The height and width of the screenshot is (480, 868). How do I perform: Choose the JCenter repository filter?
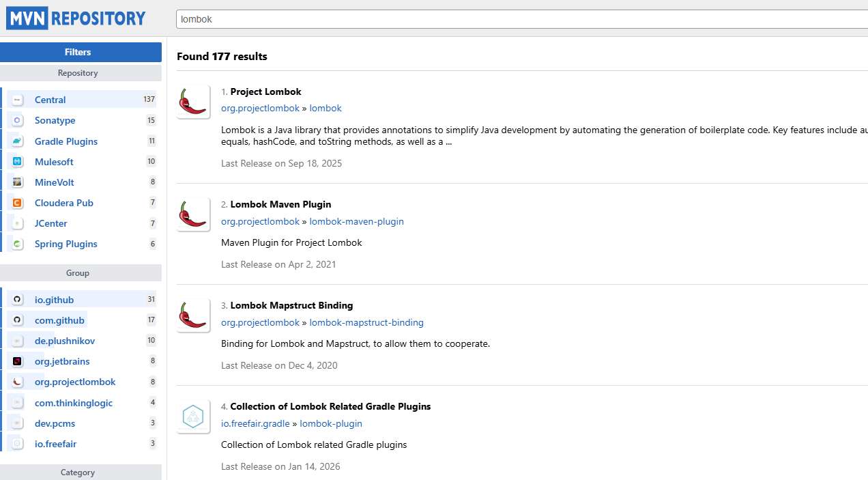[51, 223]
